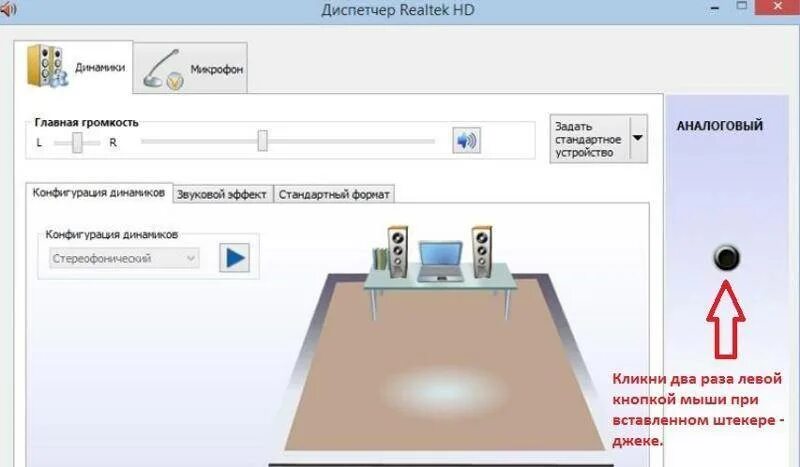Switch to the Стандартный формат tab
800x467 pixels.
[x=334, y=194]
